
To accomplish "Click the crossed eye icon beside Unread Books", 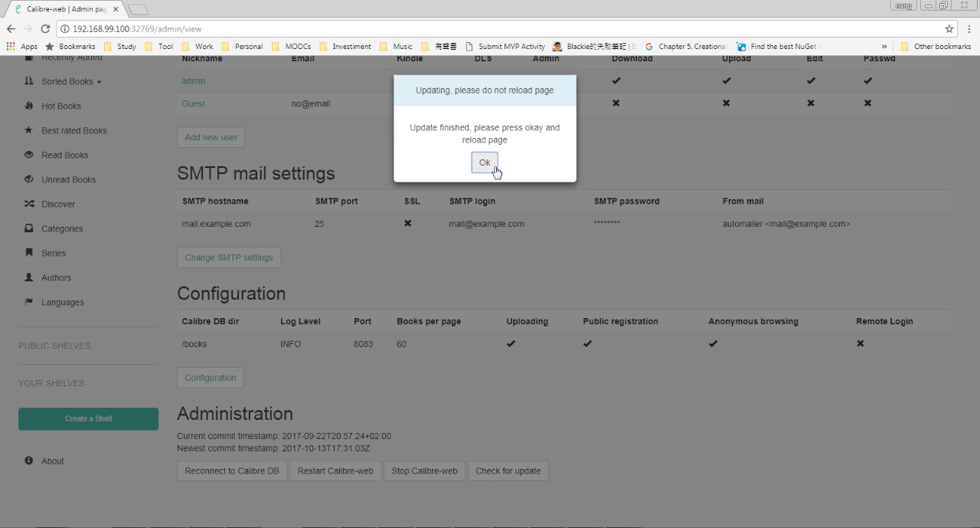I will click(x=29, y=179).
